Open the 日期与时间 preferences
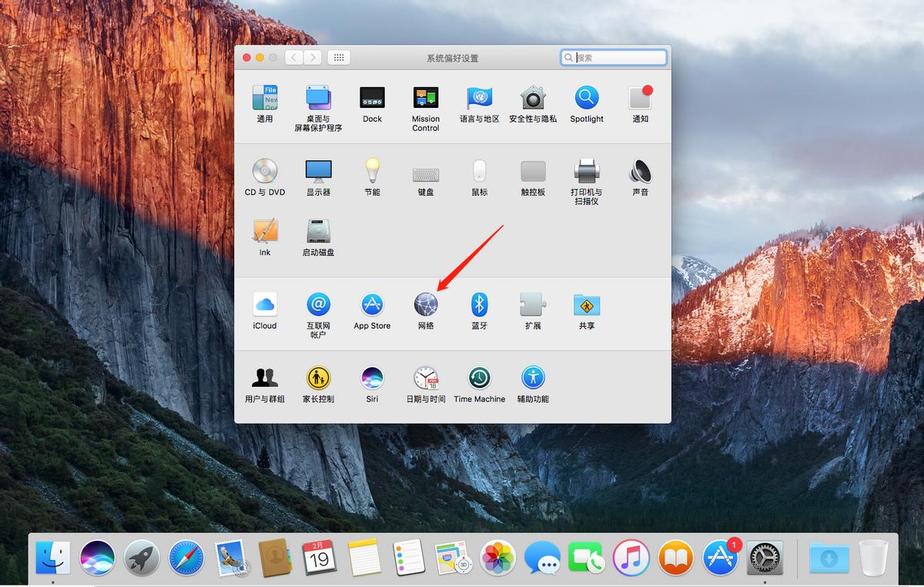Screen dimensions: 924x587 426,378
